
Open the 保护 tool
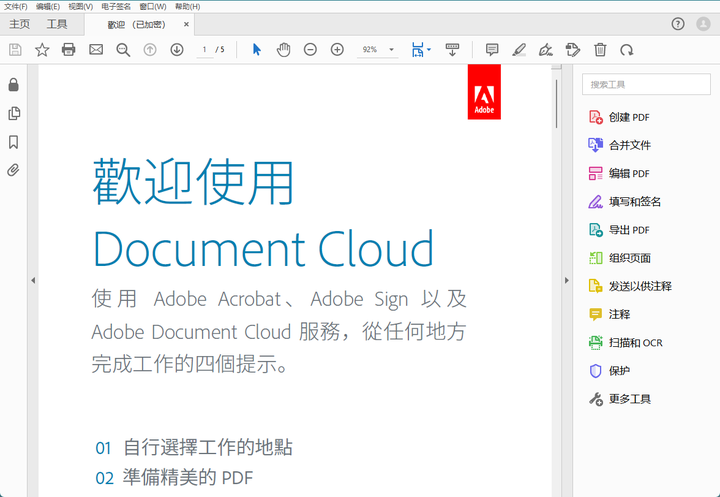(x=610, y=371)
